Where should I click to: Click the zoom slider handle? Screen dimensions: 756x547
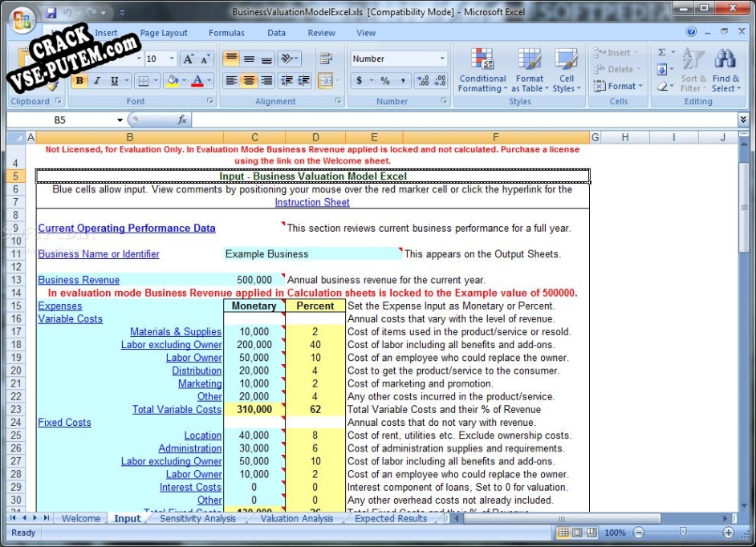click(x=683, y=532)
